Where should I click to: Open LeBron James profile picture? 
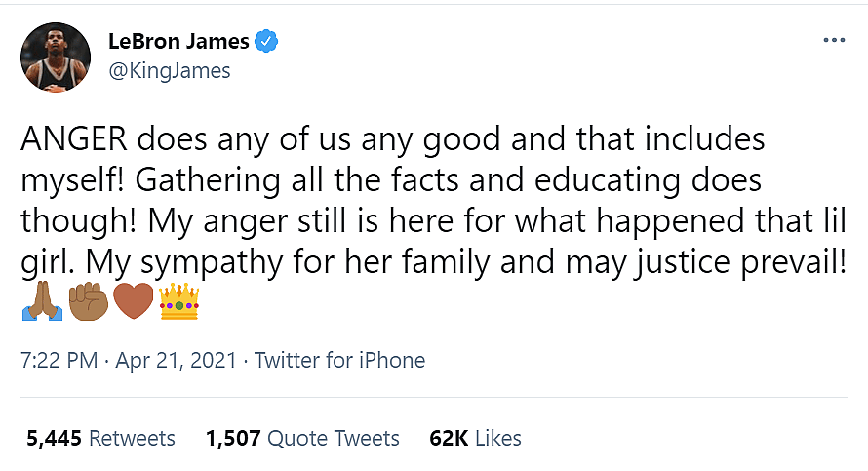[57, 57]
